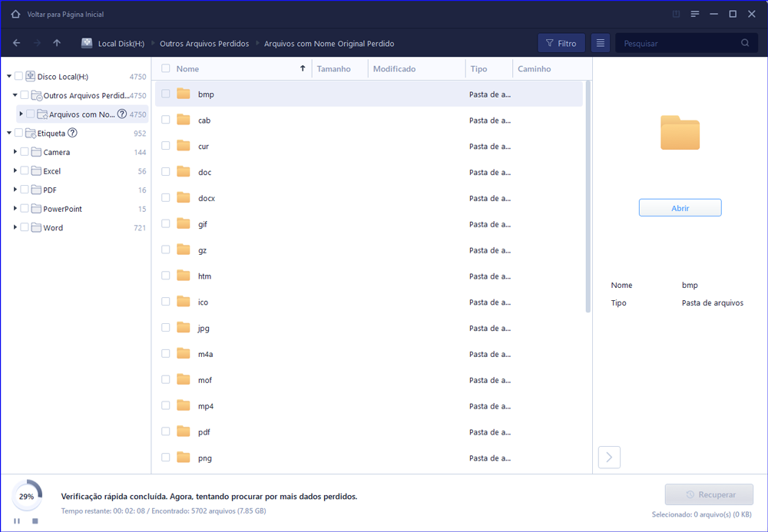Tick the Camera checkbox in tree
768x532 pixels.
point(25,152)
